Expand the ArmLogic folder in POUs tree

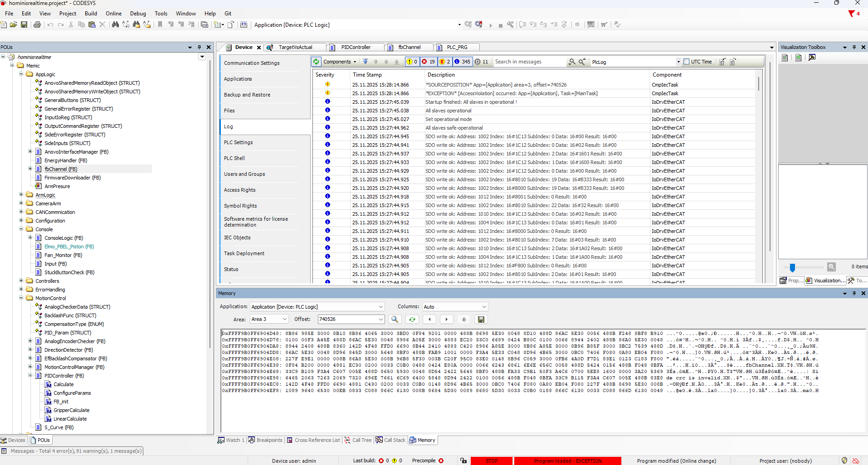click(x=21, y=195)
